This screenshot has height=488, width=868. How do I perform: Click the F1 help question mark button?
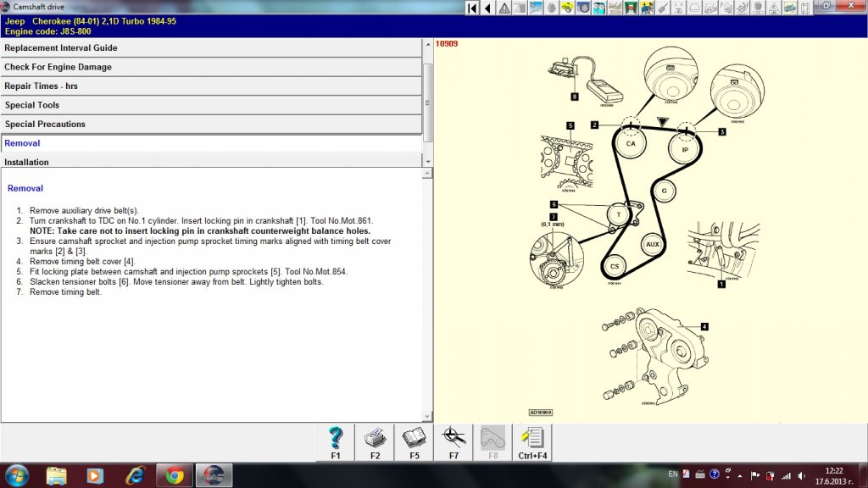(x=336, y=442)
